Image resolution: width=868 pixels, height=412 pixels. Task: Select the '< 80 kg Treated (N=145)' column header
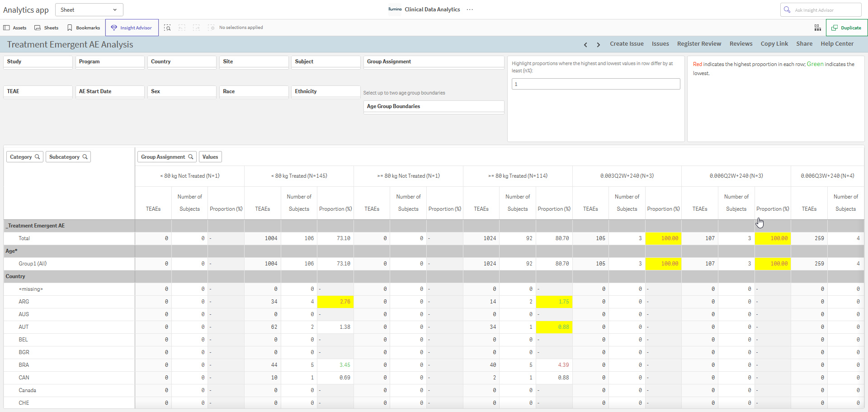coord(299,176)
